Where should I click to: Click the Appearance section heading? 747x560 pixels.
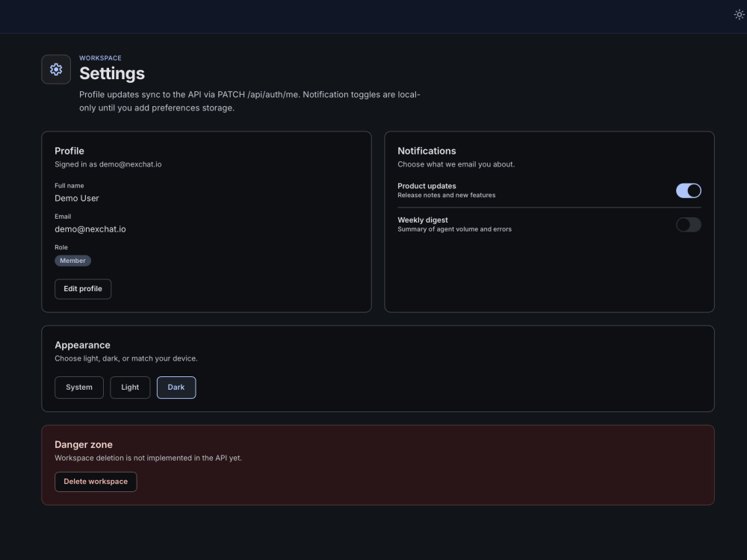click(82, 345)
